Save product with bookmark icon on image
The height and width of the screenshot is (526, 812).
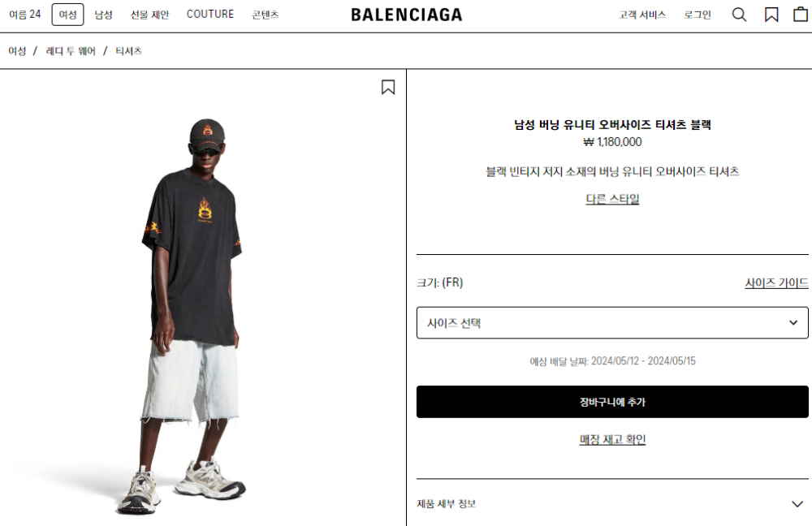[388, 87]
